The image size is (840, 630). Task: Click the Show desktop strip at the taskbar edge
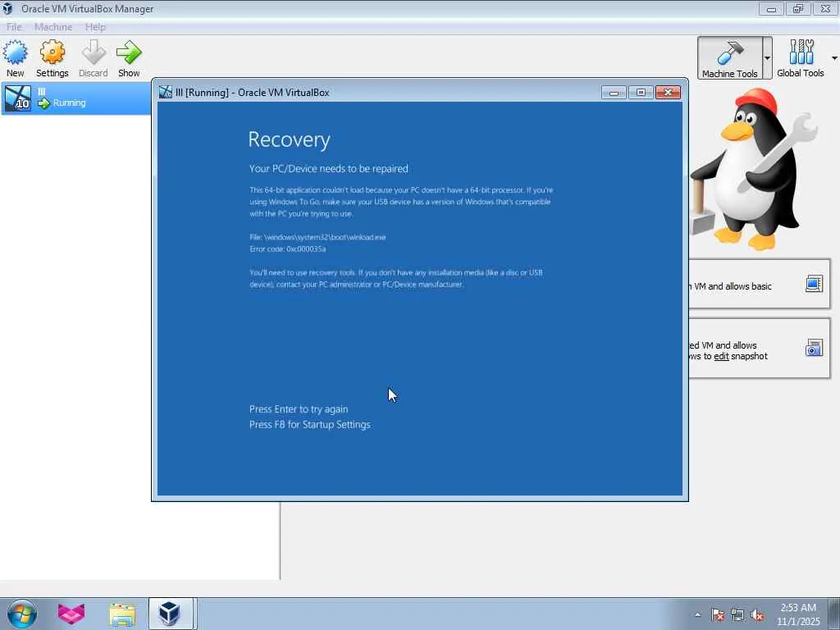[834, 614]
